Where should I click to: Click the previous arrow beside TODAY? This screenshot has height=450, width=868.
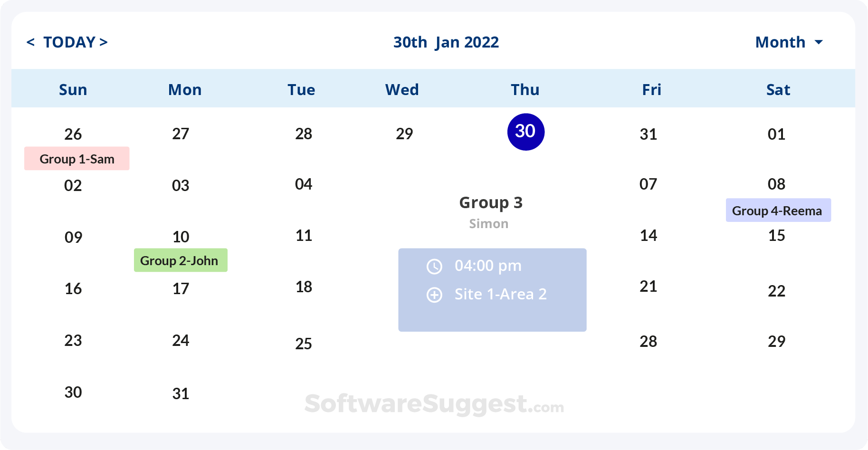click(x=30, y=42)
